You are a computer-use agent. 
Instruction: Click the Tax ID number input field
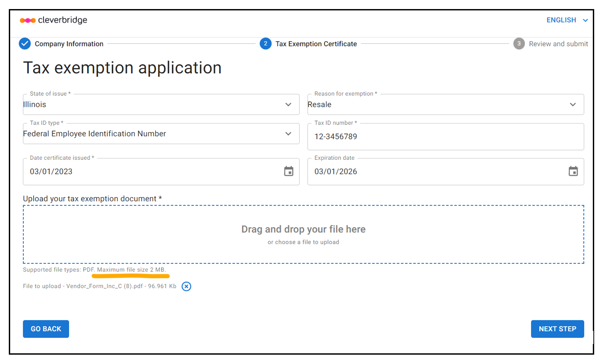tap(446, 136)
